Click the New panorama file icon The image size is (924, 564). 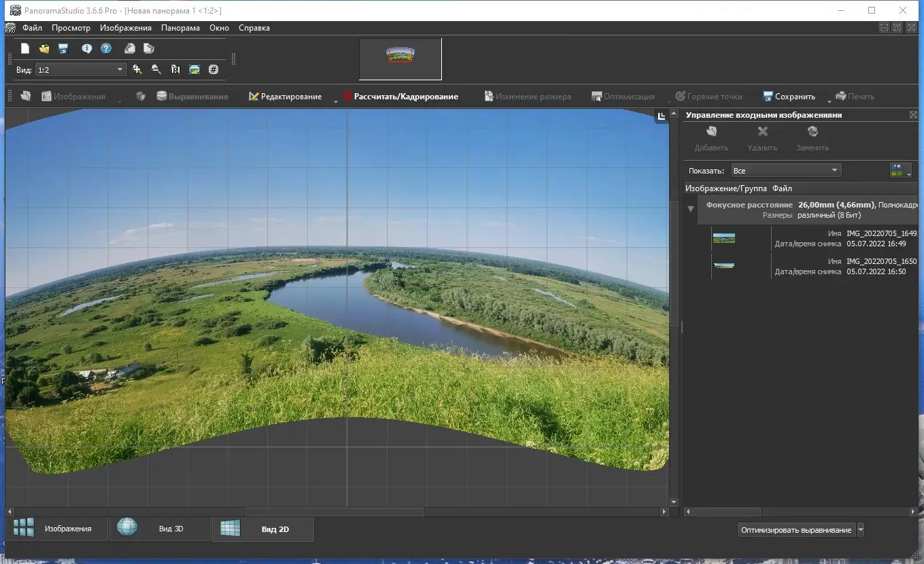click(25, 48)
